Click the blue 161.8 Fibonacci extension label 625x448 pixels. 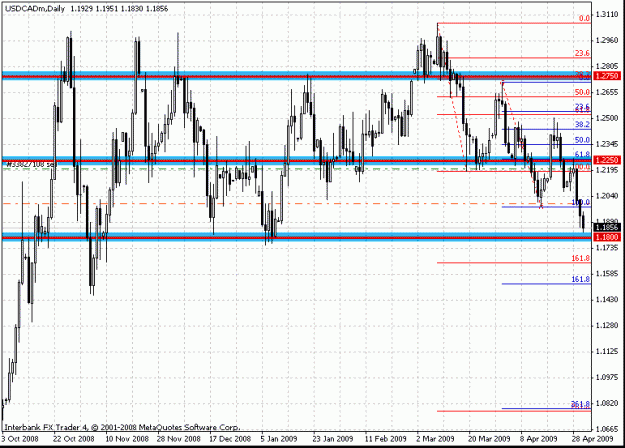[x=580, y=279]
